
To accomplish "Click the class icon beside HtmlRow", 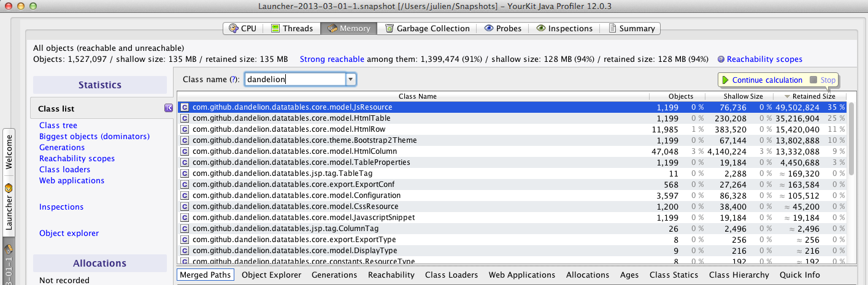I will [x=184, y=129].
